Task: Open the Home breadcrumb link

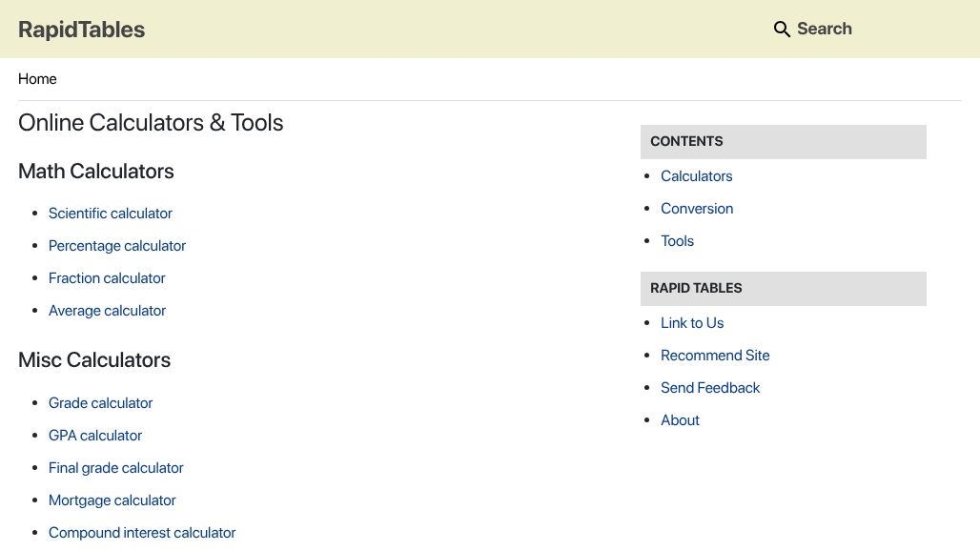Action: (37, 79)
